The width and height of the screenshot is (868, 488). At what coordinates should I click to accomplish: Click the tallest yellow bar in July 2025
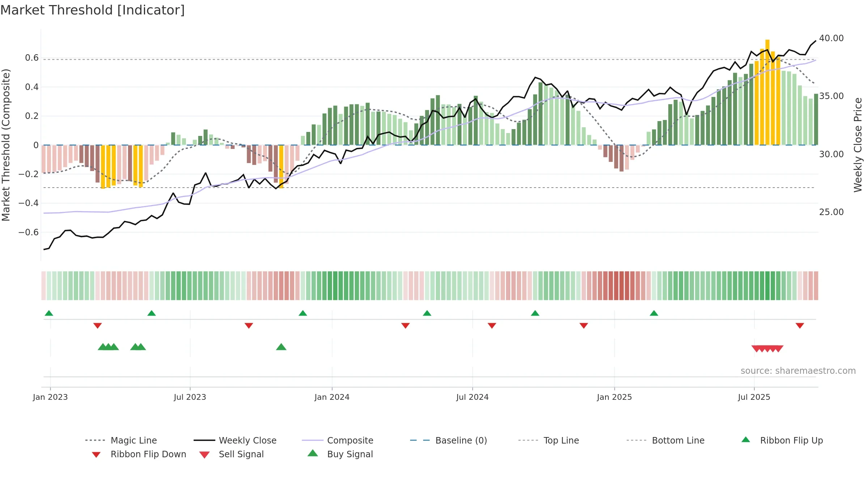767,92
